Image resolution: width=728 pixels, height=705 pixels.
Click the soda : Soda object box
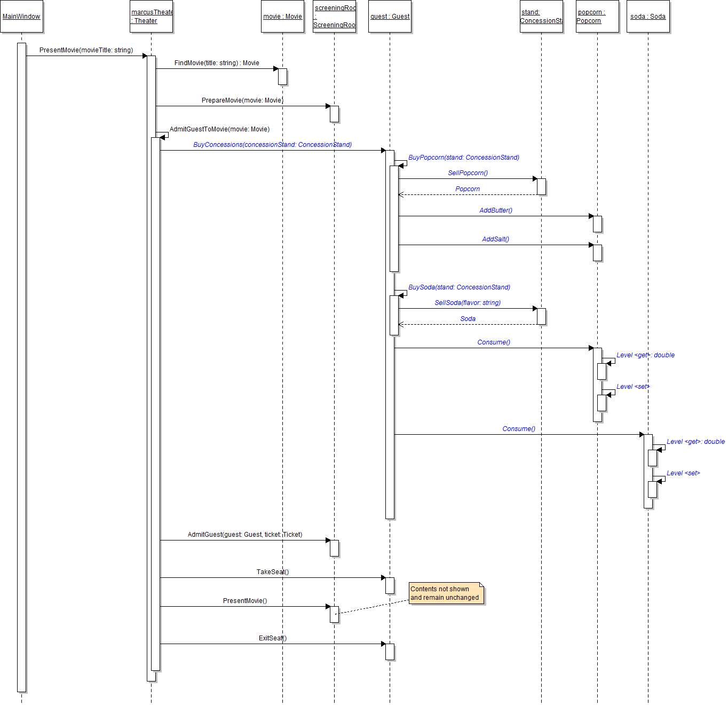[x=648, y=17]
